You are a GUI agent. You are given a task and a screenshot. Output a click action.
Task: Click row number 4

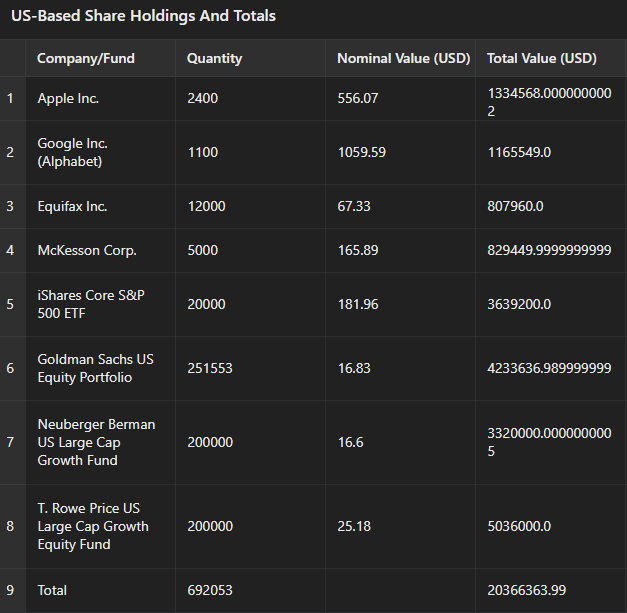pos(10,250)
